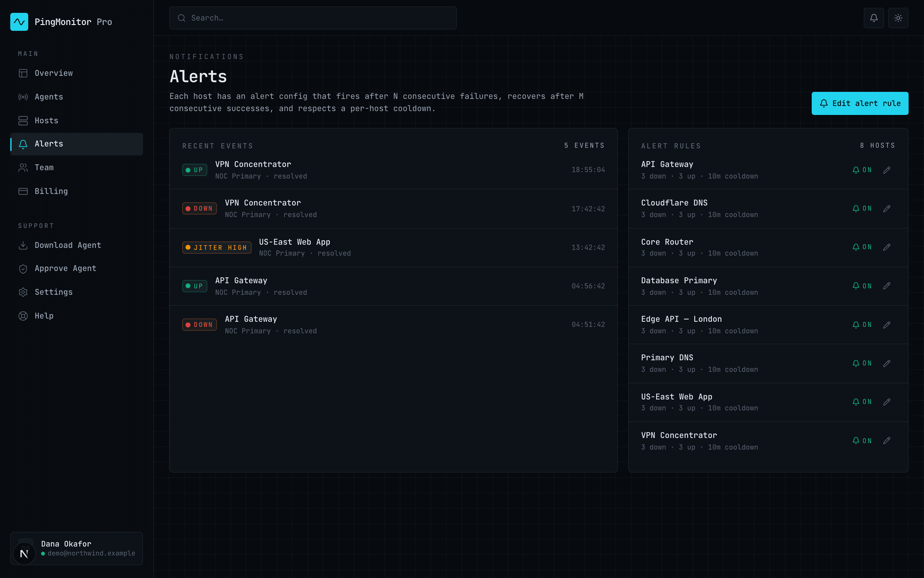Click the Primary DNS rule name

tap(667, 358)
